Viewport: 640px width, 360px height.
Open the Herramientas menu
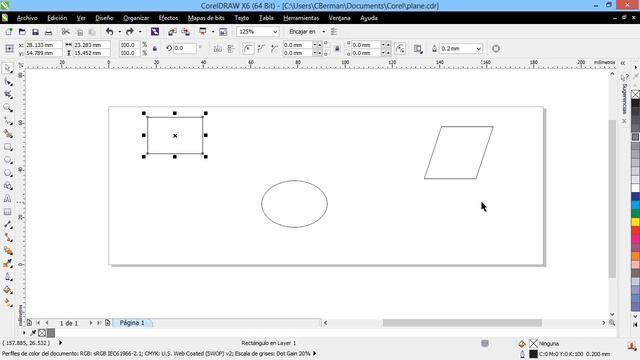pyautogui.click(x=301, y=18)
